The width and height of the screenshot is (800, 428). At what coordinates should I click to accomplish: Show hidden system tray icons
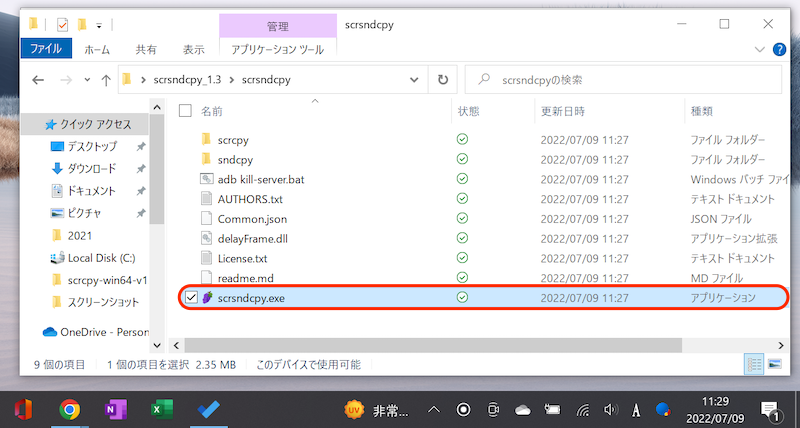[x=434, y=409]
